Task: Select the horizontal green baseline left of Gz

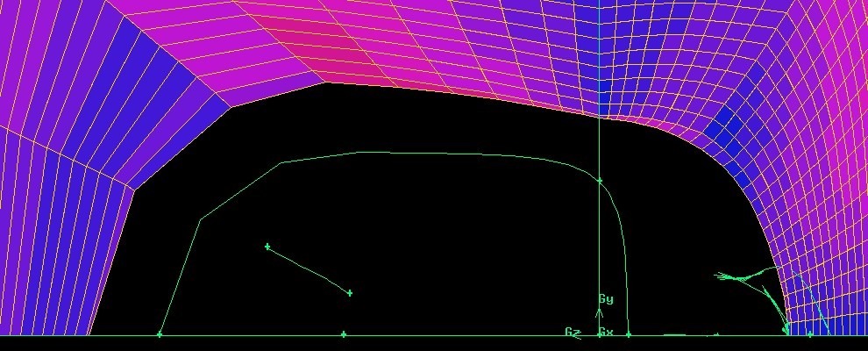Action: pyautogui.click(x=438, y=334)
